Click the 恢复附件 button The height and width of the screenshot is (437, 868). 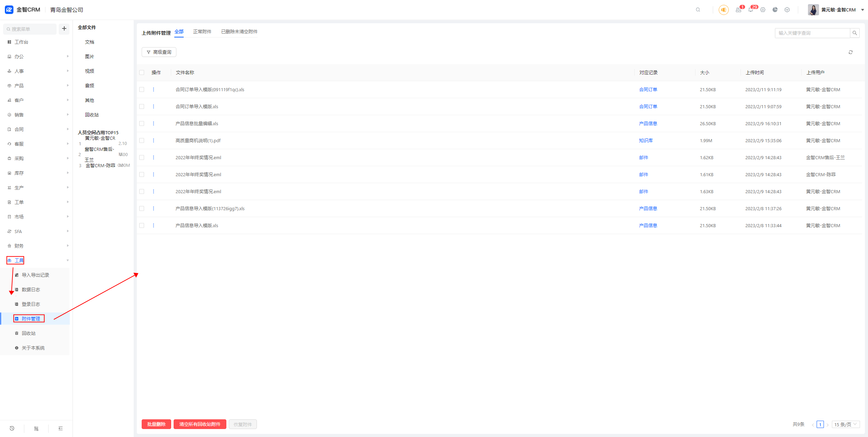pos(243,424)
